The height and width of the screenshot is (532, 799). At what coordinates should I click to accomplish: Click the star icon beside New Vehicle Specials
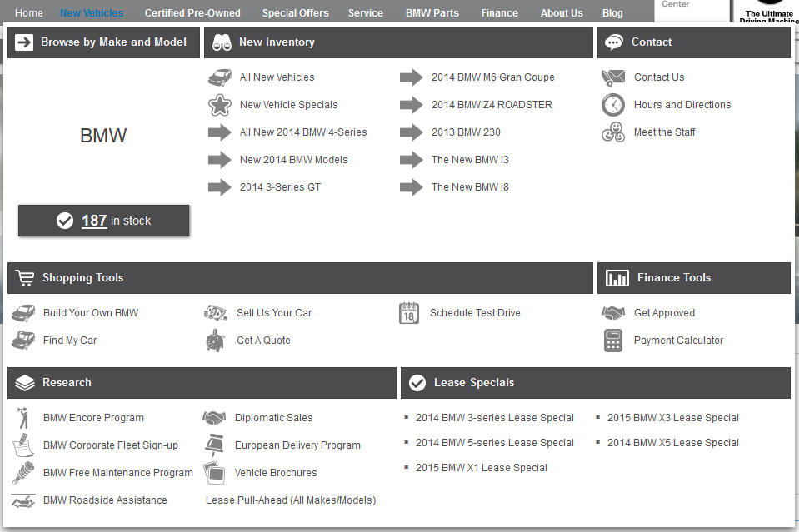[220, 105]
